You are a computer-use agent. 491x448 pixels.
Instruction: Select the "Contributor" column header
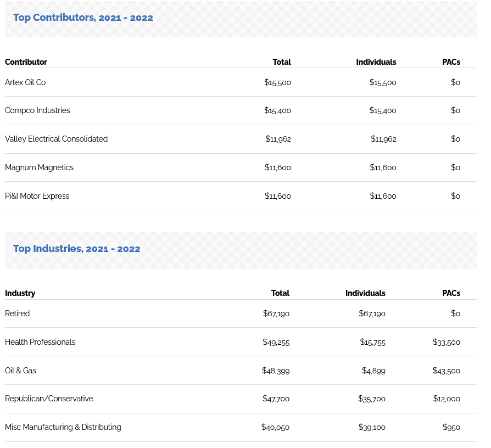pyautogui.click(x=26, y=62)
